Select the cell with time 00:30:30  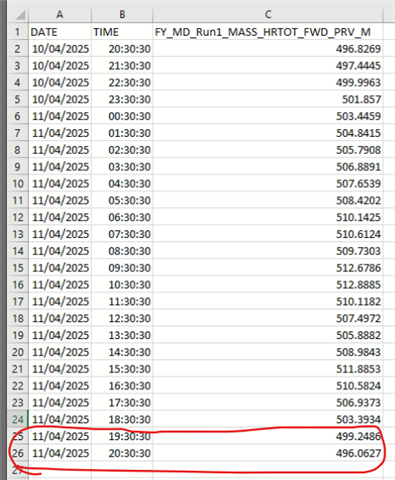point(122,116)
